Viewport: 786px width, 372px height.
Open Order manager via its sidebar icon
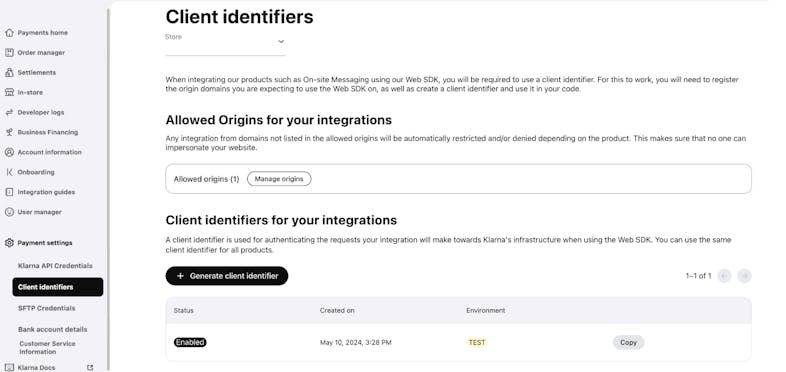click(x=9, y=53)
